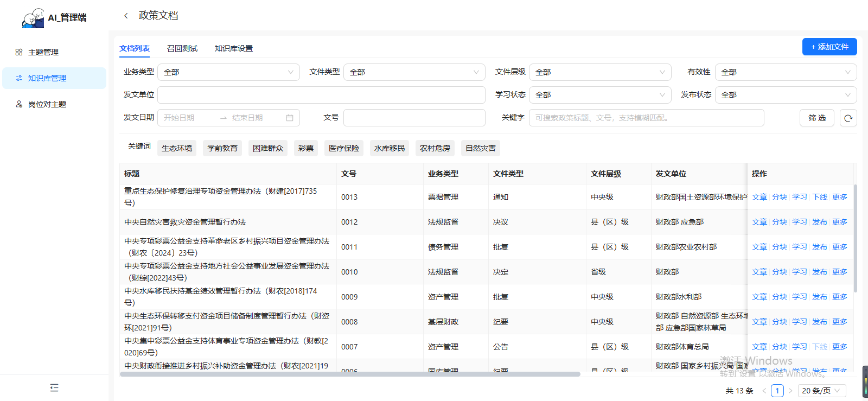Open 岗位对主题 in the sidebar
This screenshot has width=868, height=401.
47,104
